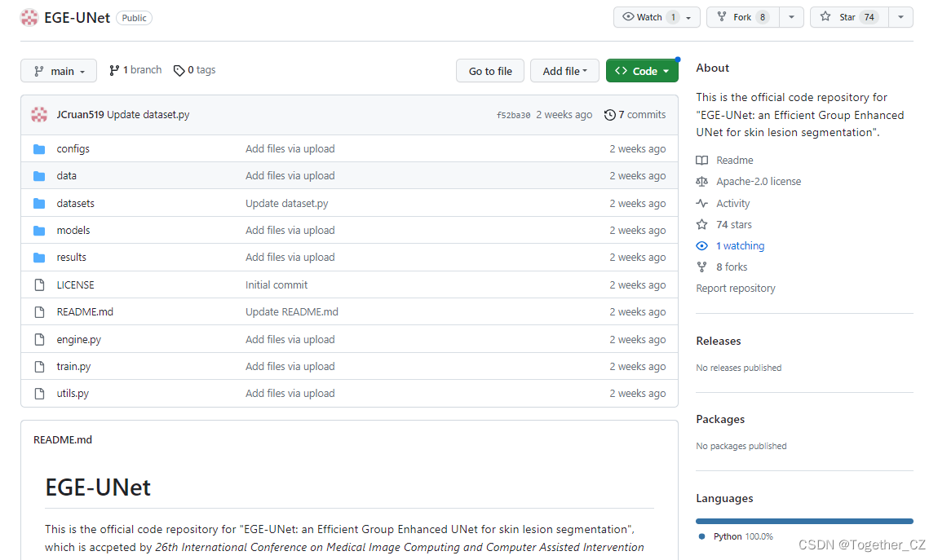Open the main branch selector dropdown

tap(59, 71)
